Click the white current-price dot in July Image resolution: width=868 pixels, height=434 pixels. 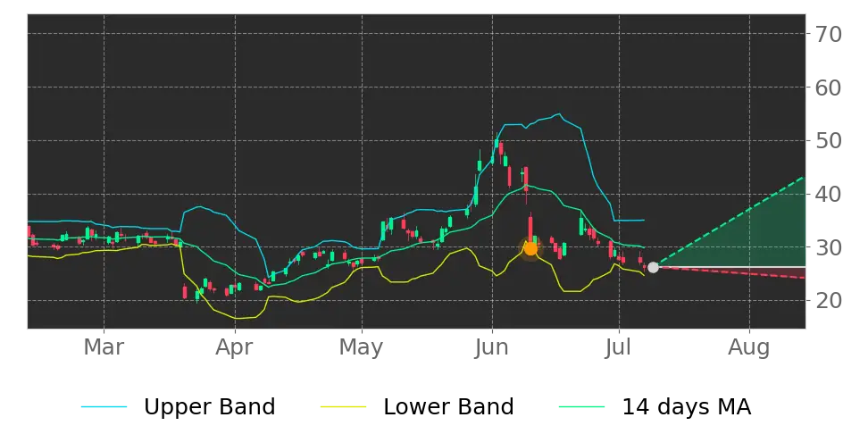[x=653, y=267]
